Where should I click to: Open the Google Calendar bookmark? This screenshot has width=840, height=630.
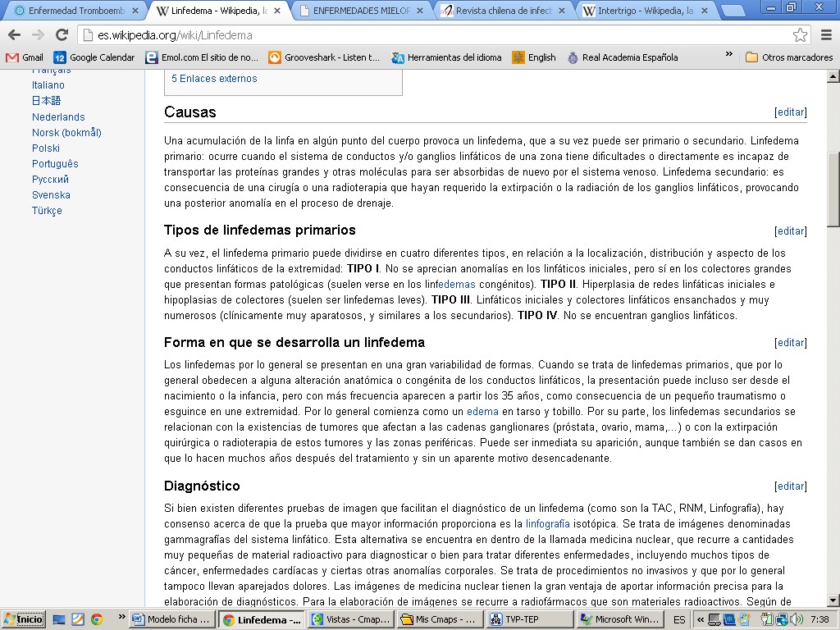point(94,57)
